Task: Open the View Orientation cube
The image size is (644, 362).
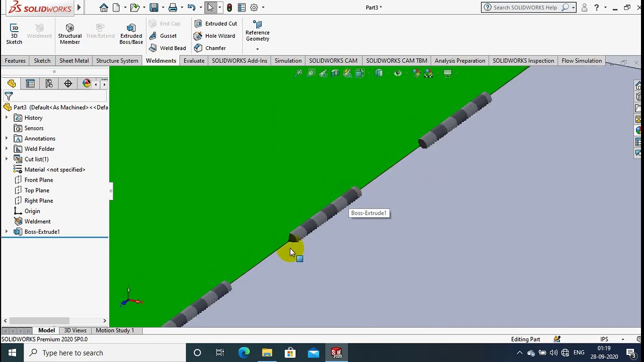Action: point(360,73)
